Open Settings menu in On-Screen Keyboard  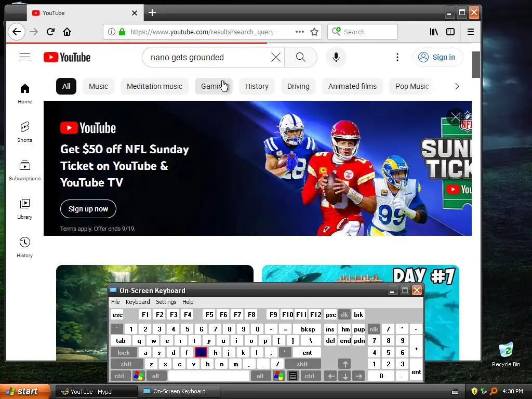pos(166,302)
